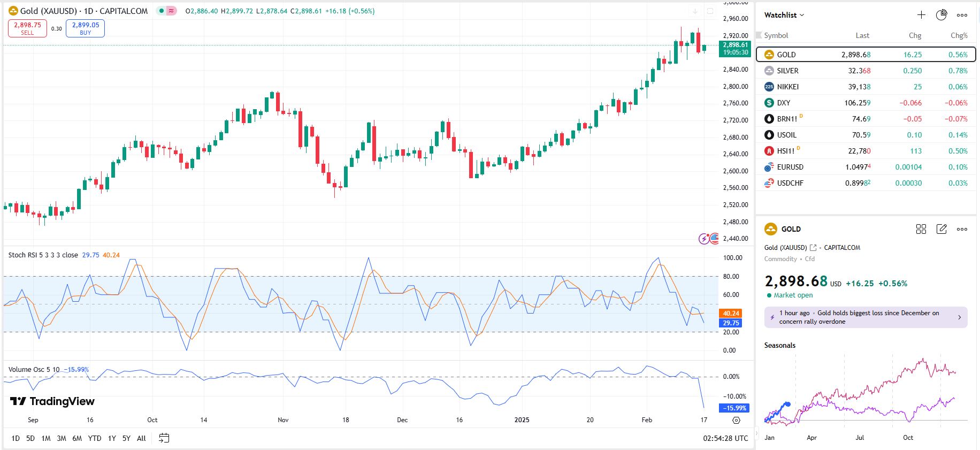The width and height of the screenshot is (980, 450).
Task: Select the 1M time range
Action: (x=46, y=438)
